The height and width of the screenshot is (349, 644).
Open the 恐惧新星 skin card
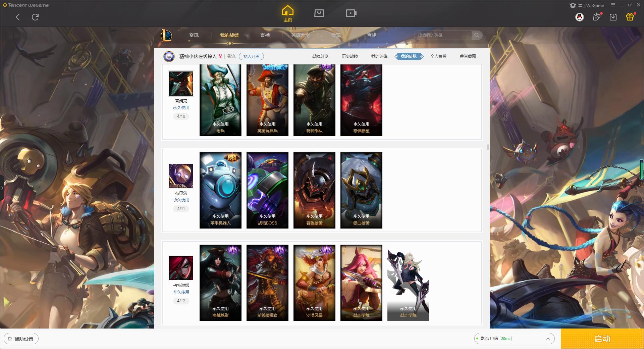(x=361, y=100)
